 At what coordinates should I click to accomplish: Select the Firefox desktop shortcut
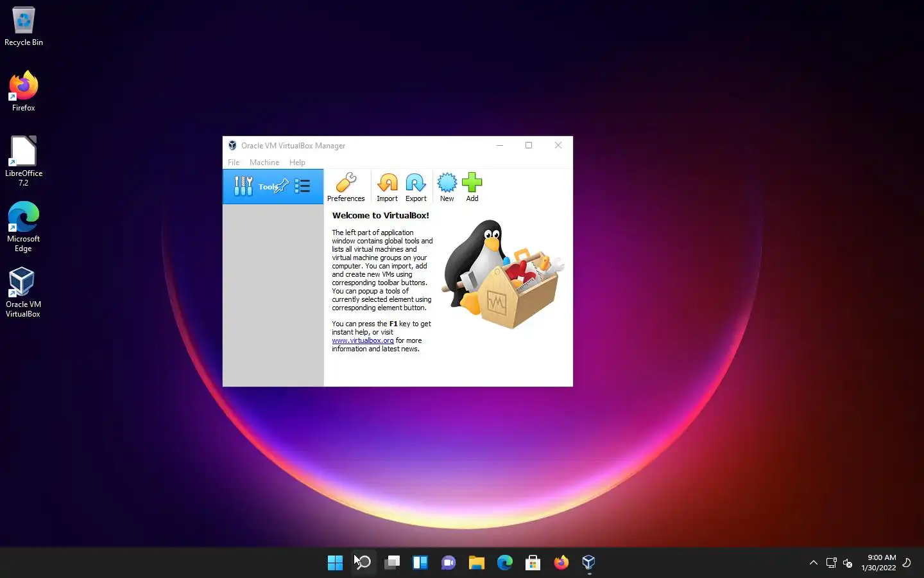24,91
